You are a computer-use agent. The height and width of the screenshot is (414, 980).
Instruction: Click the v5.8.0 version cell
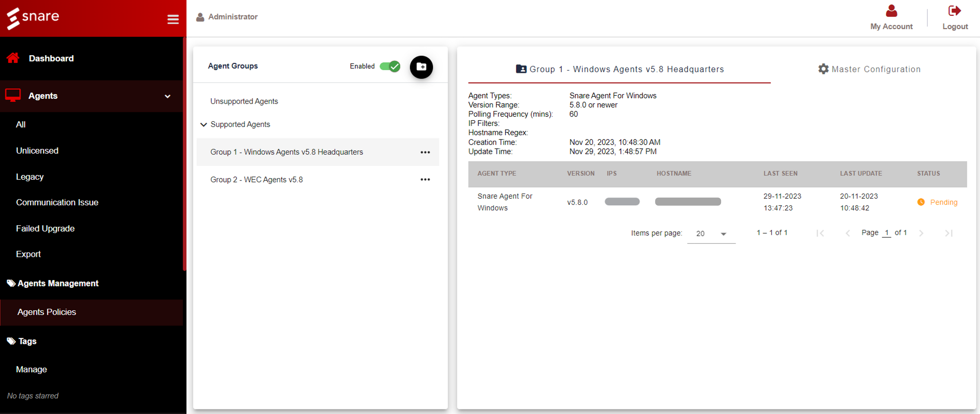click(577, 202)
